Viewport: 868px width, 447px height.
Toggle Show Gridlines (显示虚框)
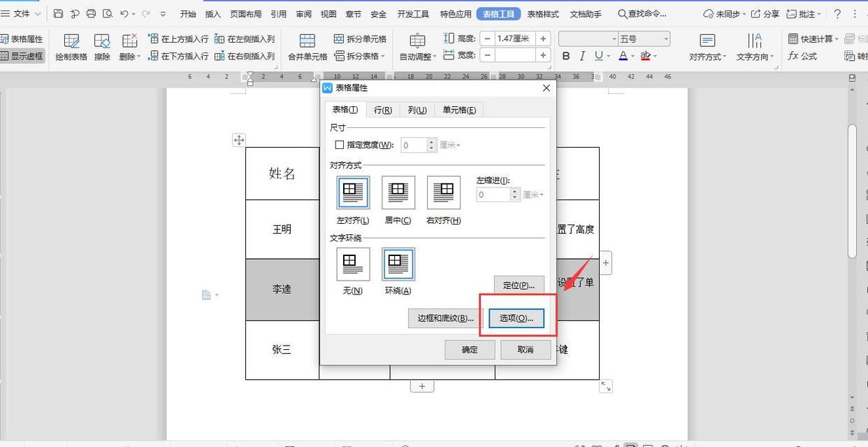coord(22,56)
